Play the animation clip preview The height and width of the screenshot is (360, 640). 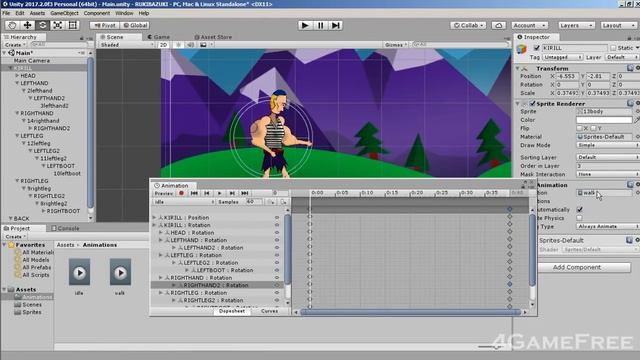[220, 193]
